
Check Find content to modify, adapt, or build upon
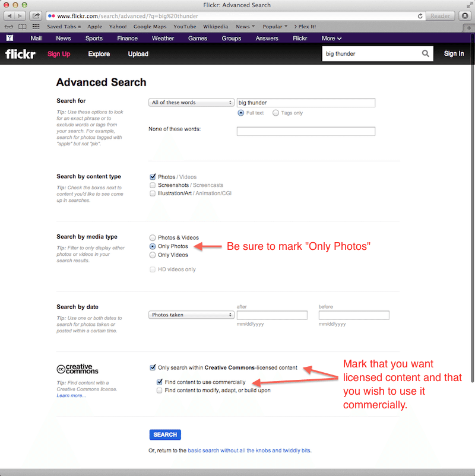click(159, 390)
